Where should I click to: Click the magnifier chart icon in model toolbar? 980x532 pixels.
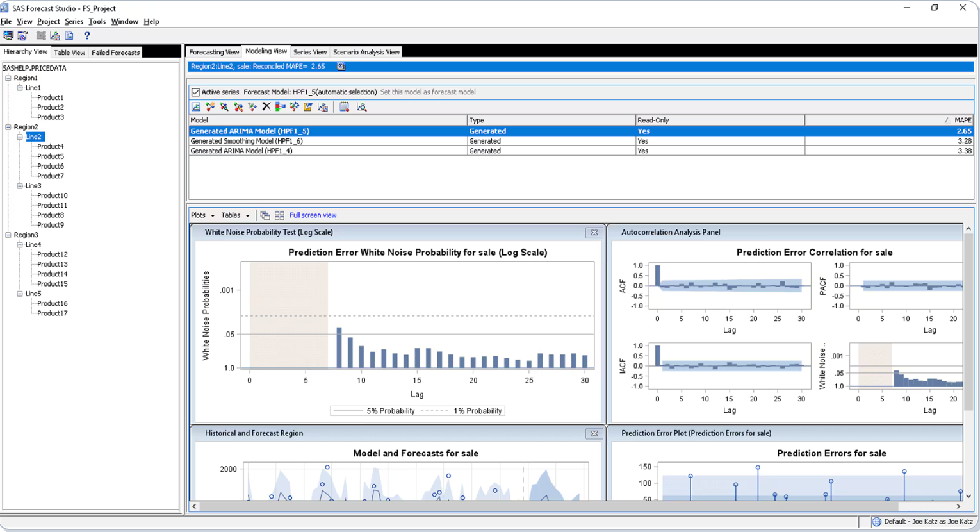pyautogui.click(x=361, y=107)
